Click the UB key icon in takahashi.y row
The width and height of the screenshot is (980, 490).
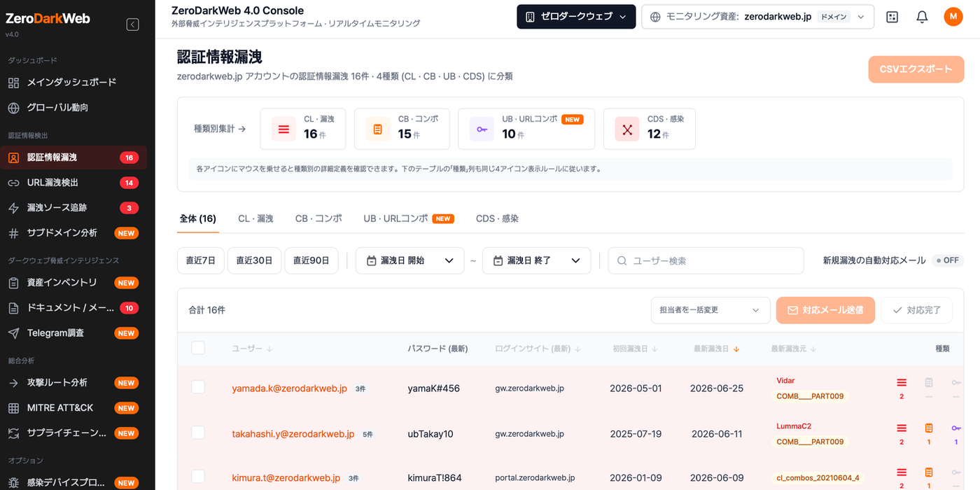(956, 428)
